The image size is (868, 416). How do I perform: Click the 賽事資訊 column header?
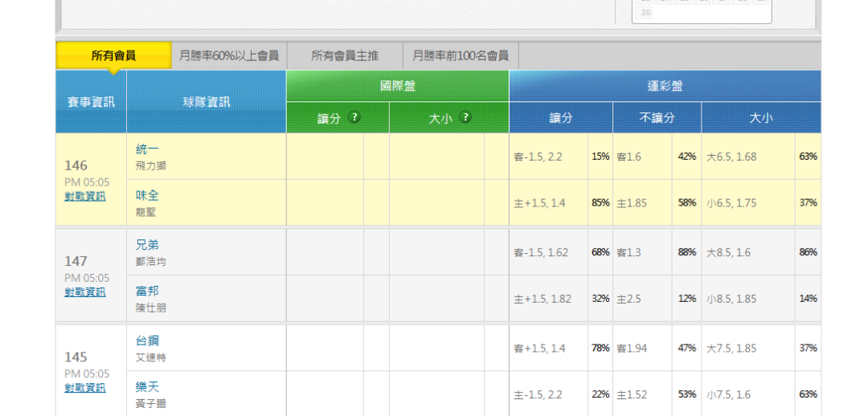pyautogui.click(x=92, y=102)
